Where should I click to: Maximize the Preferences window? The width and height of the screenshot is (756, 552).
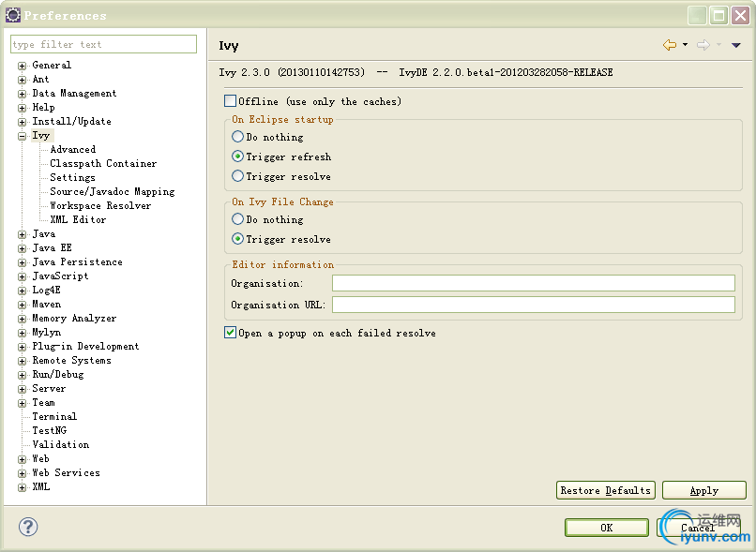pos(718,15)
